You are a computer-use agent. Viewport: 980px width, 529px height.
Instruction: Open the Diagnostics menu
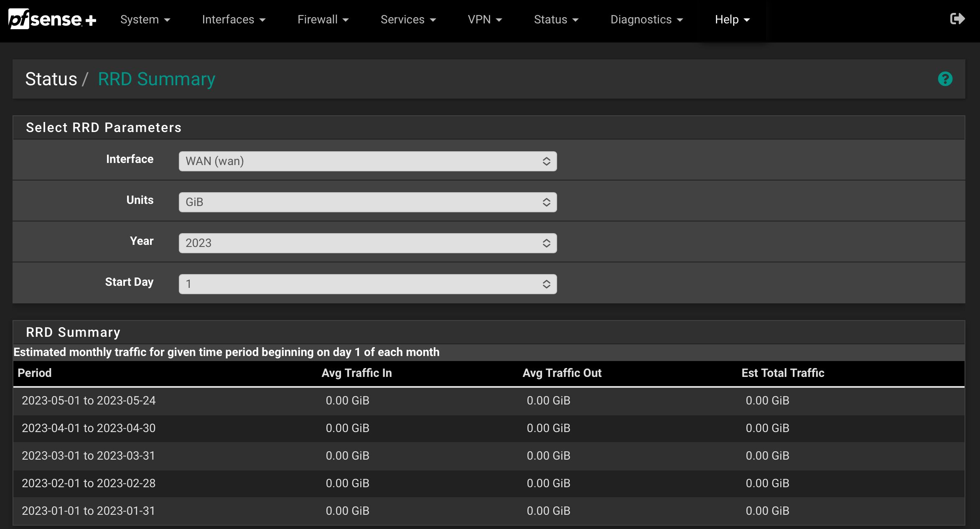646,20
